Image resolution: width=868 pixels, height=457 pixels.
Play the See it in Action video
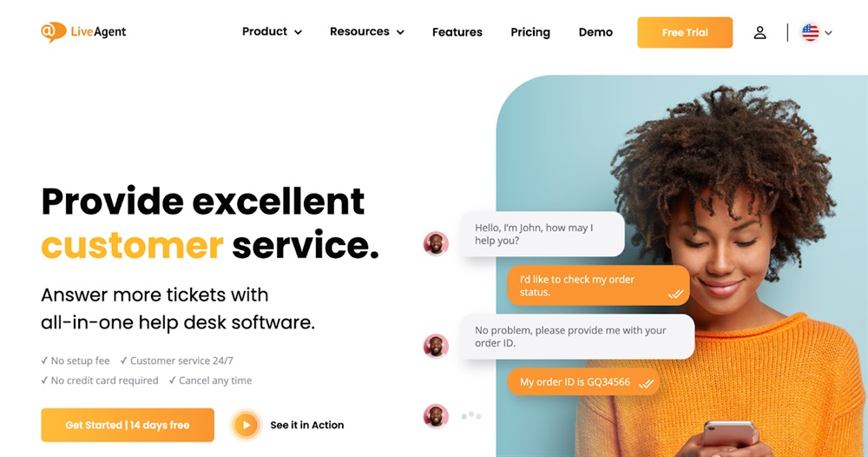[246, 425]
